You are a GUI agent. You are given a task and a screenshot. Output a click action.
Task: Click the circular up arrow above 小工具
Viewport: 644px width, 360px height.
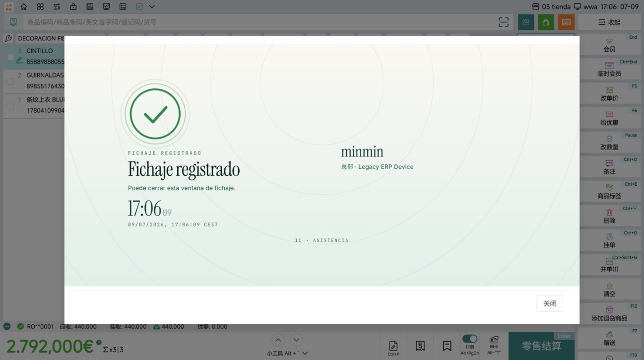tap(278, 340)
